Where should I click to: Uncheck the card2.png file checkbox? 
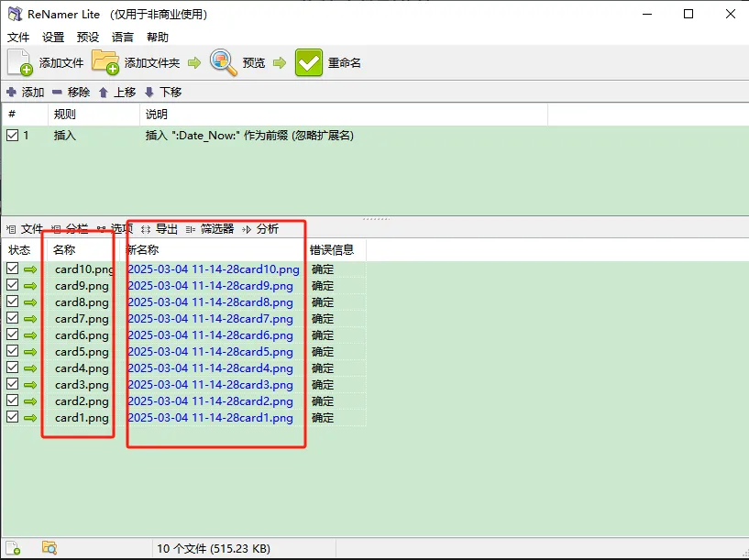click(13, 401)
